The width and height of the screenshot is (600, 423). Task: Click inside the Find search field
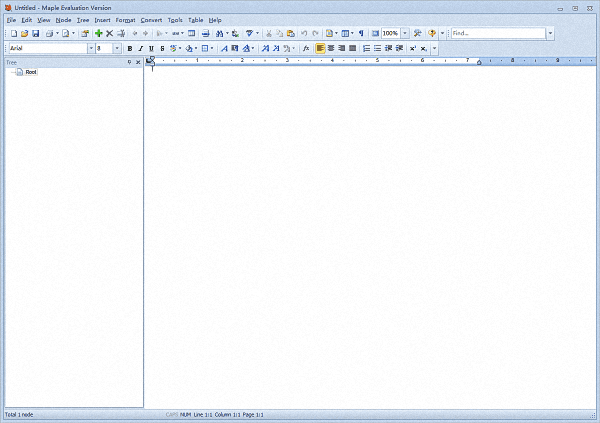coord(497,33)
